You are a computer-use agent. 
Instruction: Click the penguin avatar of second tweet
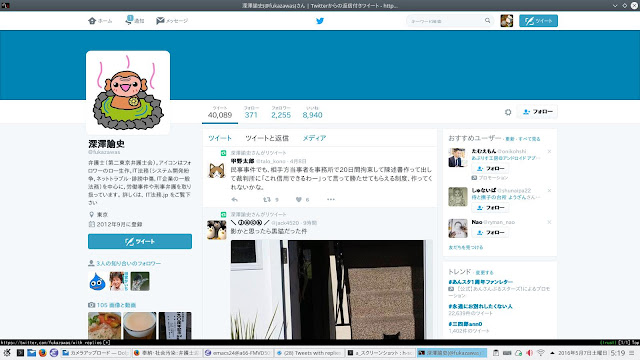(217, 230)
